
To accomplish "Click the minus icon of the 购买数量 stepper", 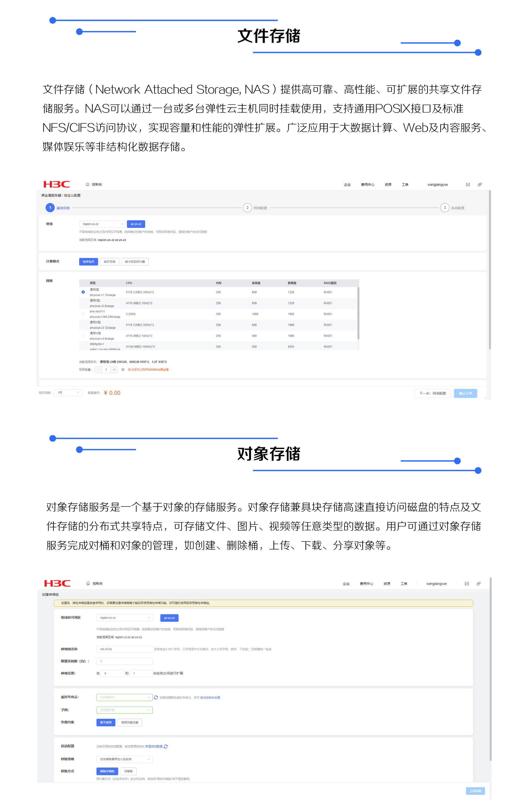I will [x=98, y=370].
